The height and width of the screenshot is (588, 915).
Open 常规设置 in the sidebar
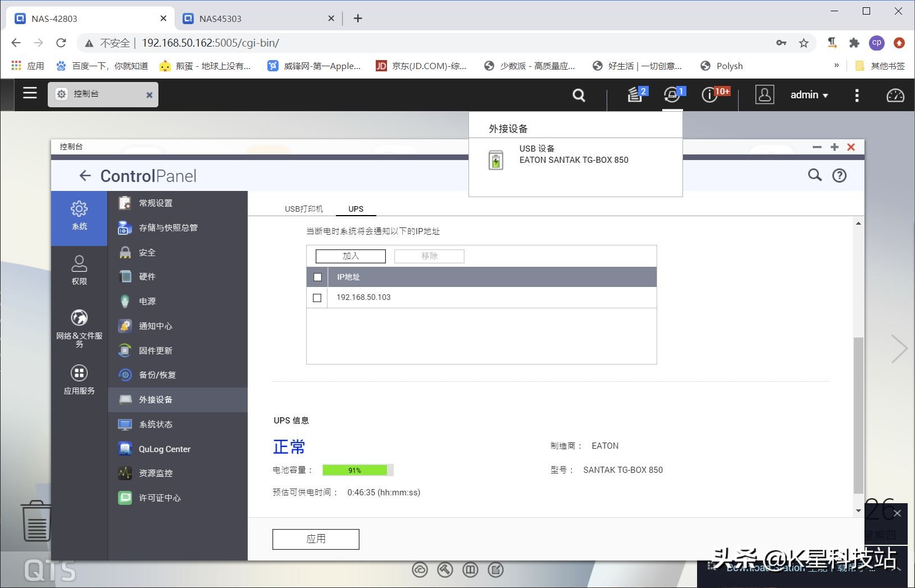[177, 203]
